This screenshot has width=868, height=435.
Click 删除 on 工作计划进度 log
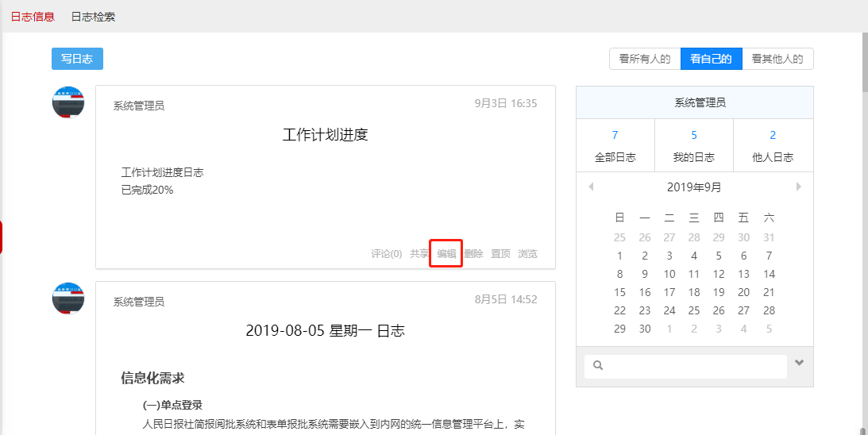473,254
